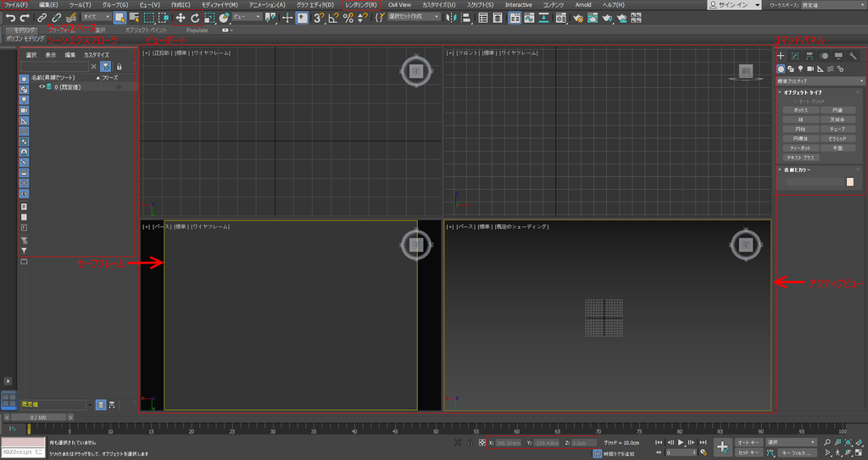The height and width of the screenshot is (460, 868).
Task: Click the Play Animation button
Action: 681,442
